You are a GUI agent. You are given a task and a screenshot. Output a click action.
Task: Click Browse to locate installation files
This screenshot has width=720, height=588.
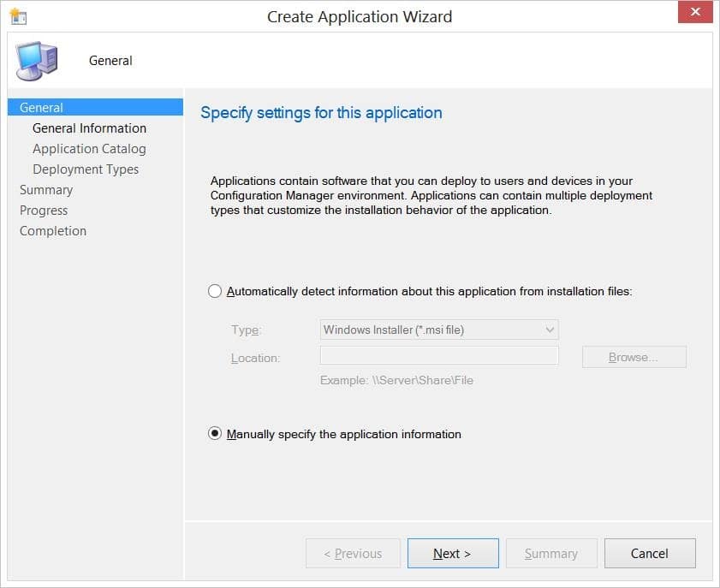(x=634, y=356)
